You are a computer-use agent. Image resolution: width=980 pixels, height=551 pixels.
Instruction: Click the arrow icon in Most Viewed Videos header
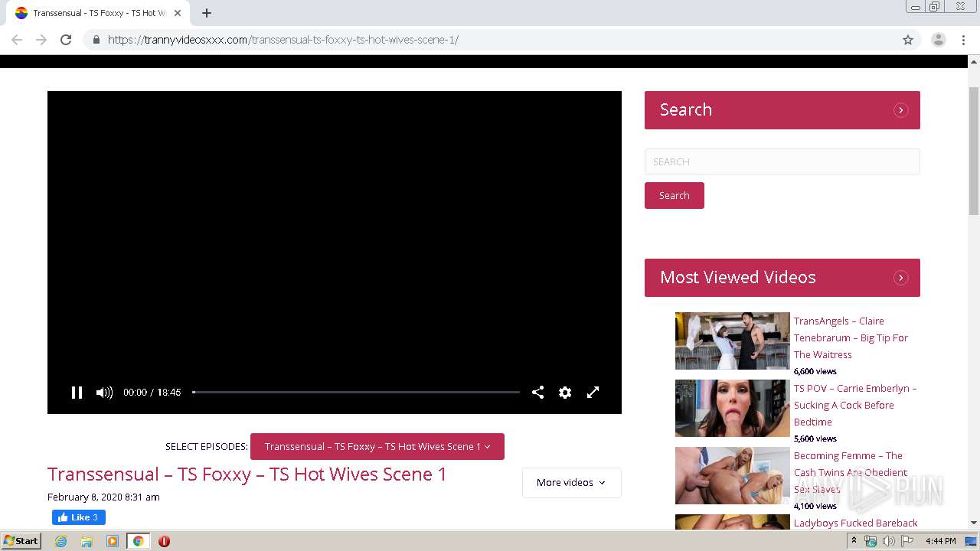click(901, 278)
